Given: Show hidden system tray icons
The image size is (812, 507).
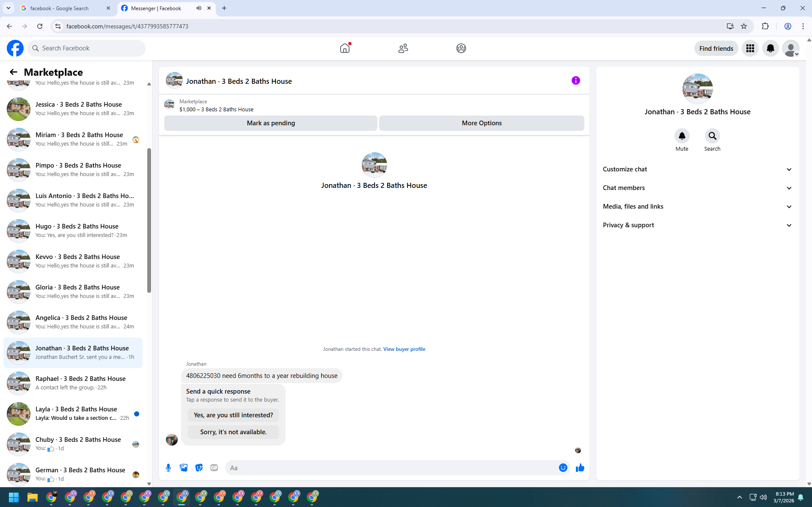Looking at the screenshot, I should click(x=740, y=497).
